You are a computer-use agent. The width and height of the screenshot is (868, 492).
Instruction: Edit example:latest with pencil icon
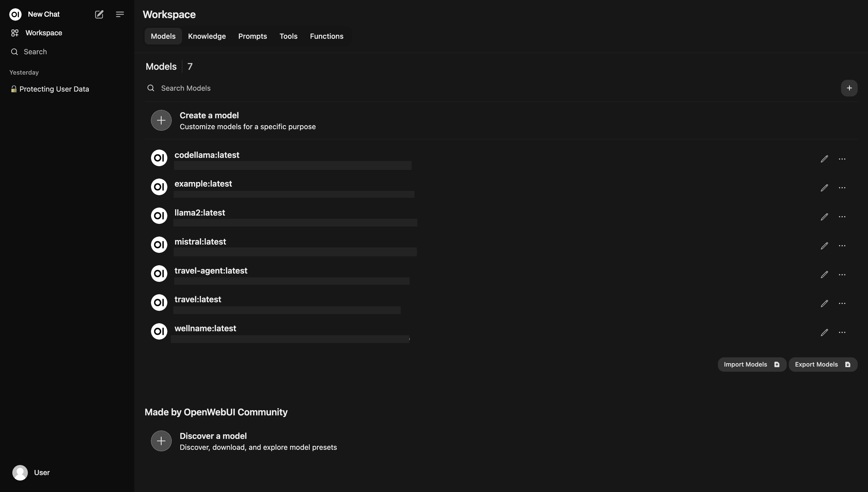pyautogui.click(x=824, y=188)
